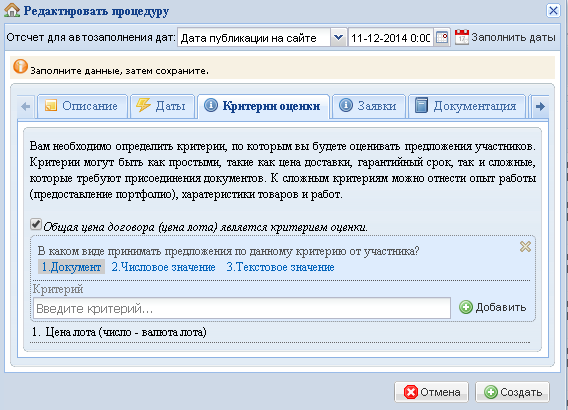The height and width of the screenshot is (410, 568).
Task: Click the home icon in title bar
Action: tap(12, 10)
